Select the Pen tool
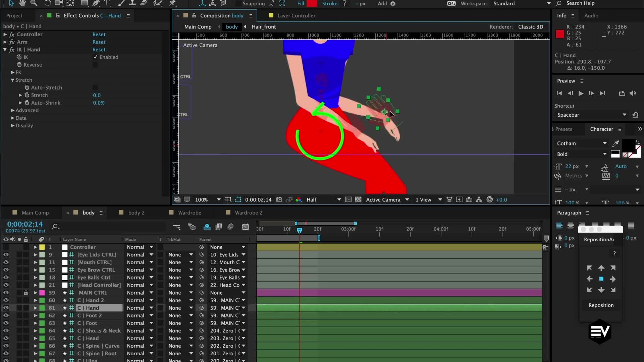This screenshot has height=362, width=644. (x=96, y=3)
